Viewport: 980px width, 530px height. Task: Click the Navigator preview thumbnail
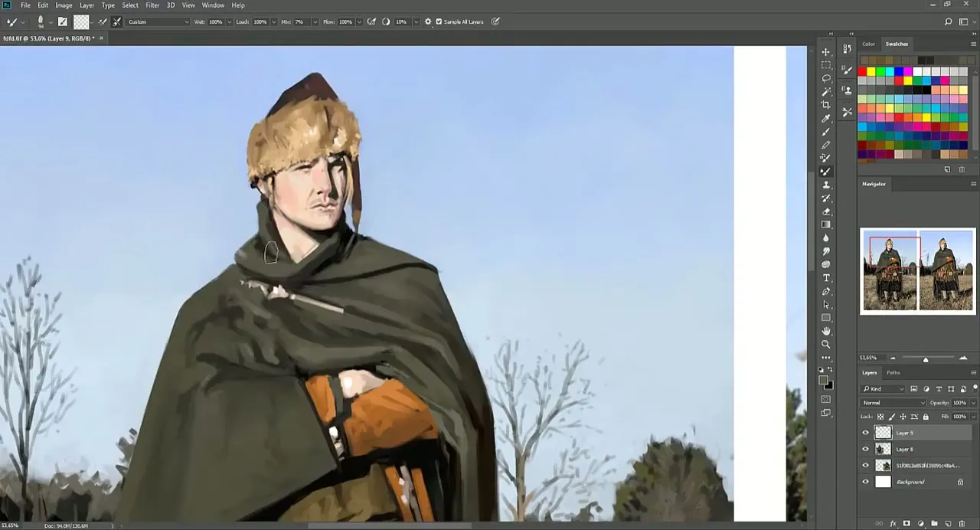click(917, 272)
